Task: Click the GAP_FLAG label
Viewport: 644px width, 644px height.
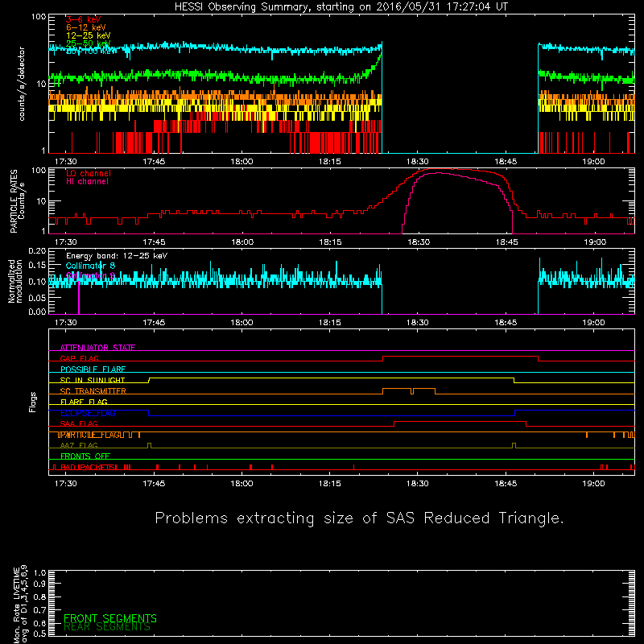Action: (79, 358)
